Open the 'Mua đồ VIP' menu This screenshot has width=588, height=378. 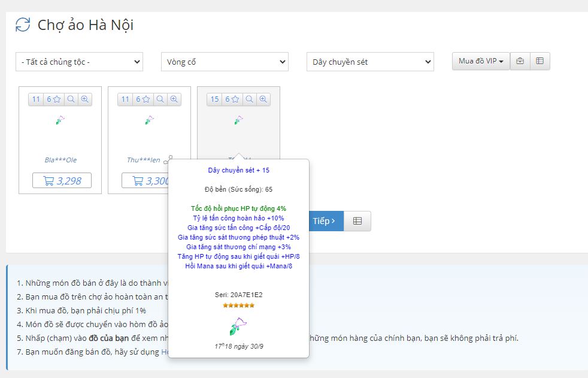pyautogui.click(x=480, y=61)
